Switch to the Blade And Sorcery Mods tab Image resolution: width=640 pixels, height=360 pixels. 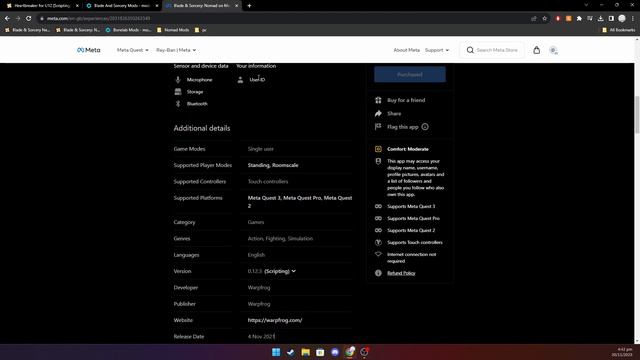coord(122,6)
